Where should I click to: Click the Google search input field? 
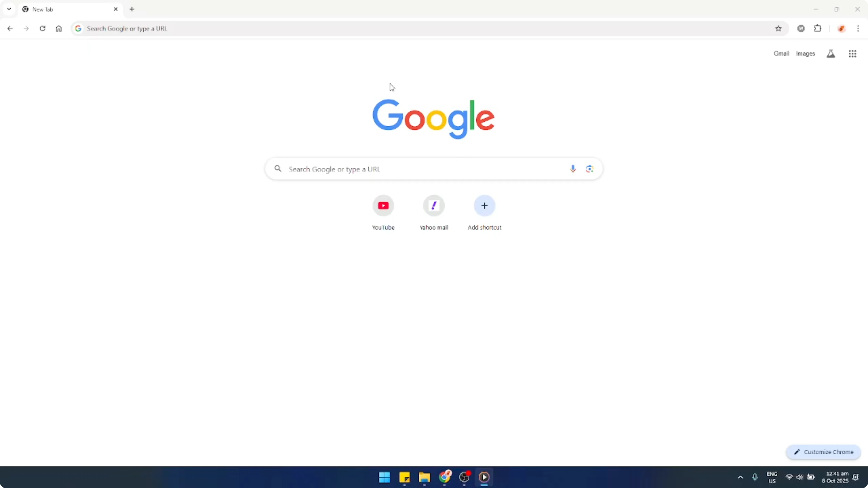click(x=404, y=169)
